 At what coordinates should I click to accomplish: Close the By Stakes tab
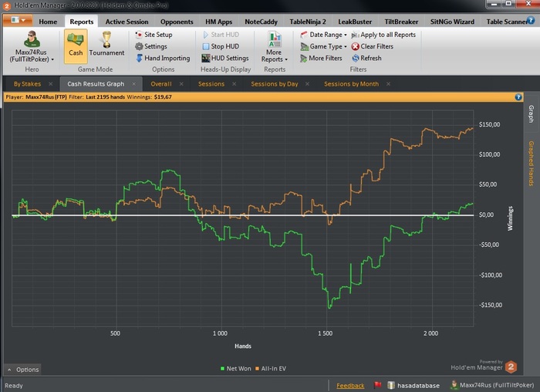click(51, 83)
